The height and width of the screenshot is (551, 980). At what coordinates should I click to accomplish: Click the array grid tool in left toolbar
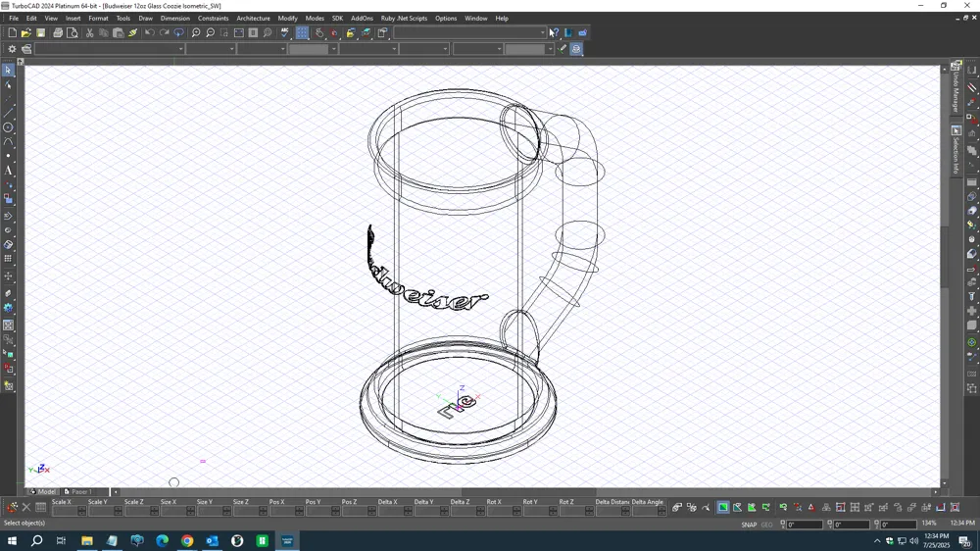8,258
